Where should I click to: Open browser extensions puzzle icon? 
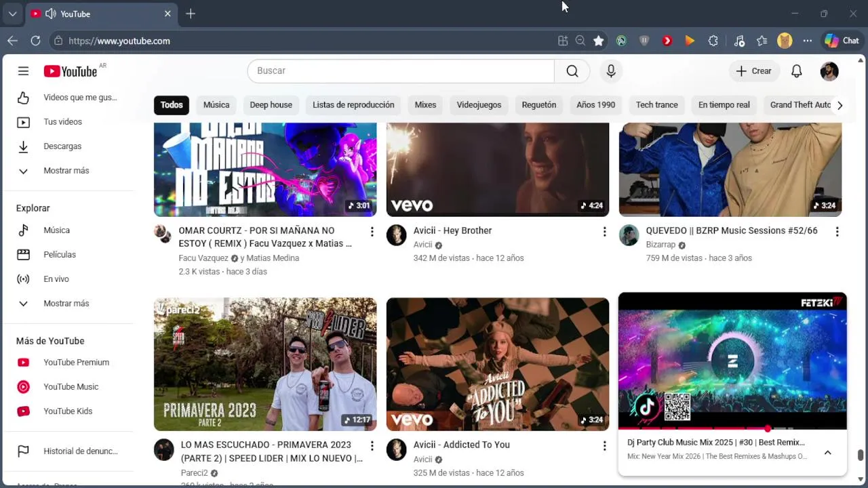713,41
